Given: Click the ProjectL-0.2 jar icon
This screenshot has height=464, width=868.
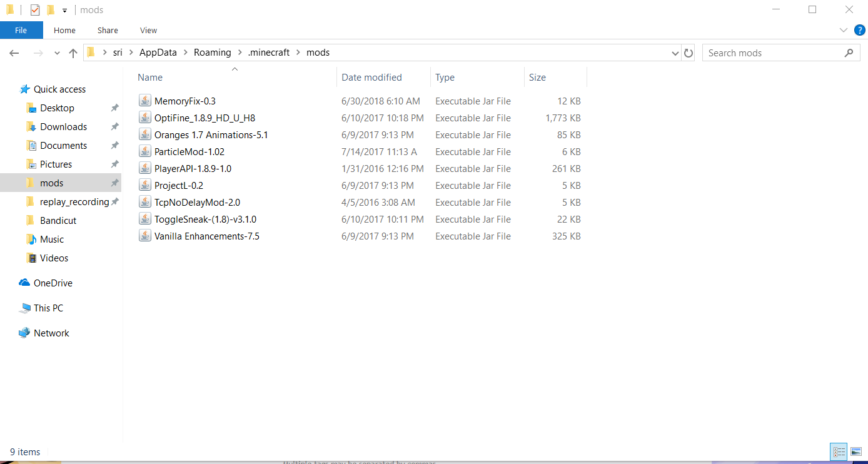Looking at the screenshot, I should coord(145,185).
